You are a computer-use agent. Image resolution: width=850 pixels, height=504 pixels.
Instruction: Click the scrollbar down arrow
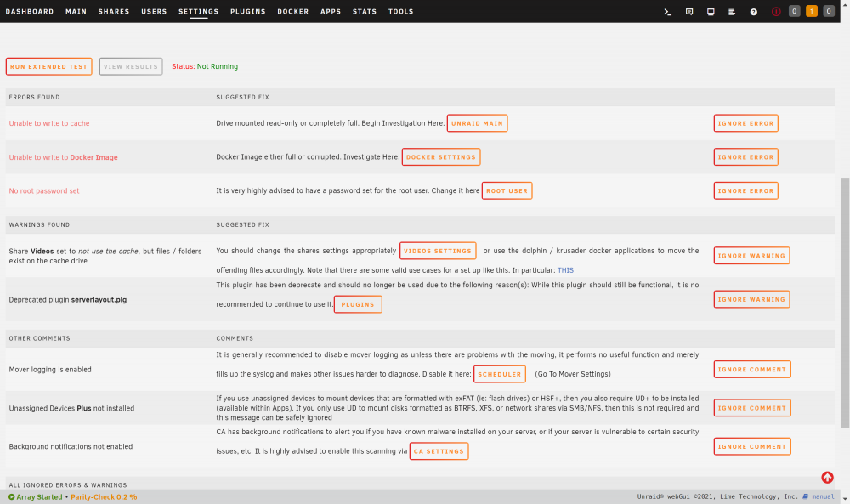pyautogui.click(x=845, y=498)
